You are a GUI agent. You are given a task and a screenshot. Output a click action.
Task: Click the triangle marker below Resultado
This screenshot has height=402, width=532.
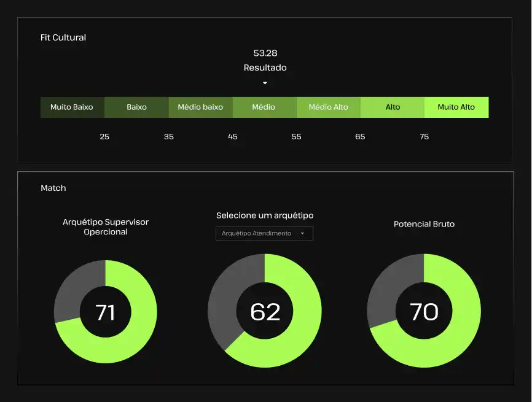click(265, 83)
